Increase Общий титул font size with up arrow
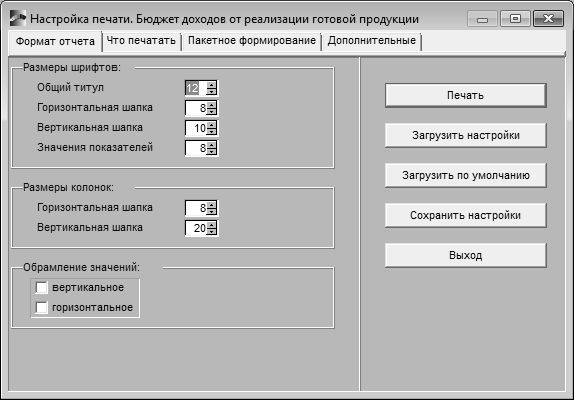The height and width of the screenshot is (400, 574). 212,85
